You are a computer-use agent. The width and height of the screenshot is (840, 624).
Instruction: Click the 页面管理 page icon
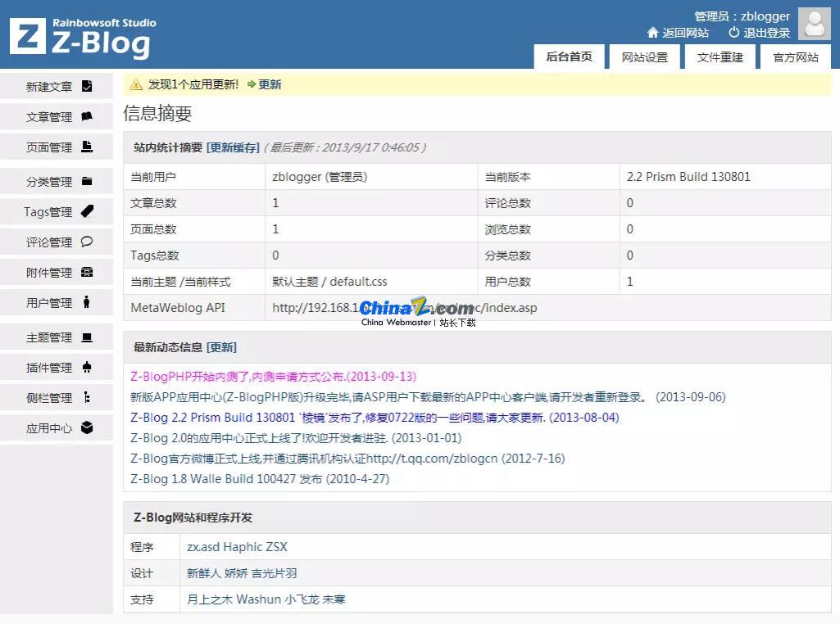[87, 147]
